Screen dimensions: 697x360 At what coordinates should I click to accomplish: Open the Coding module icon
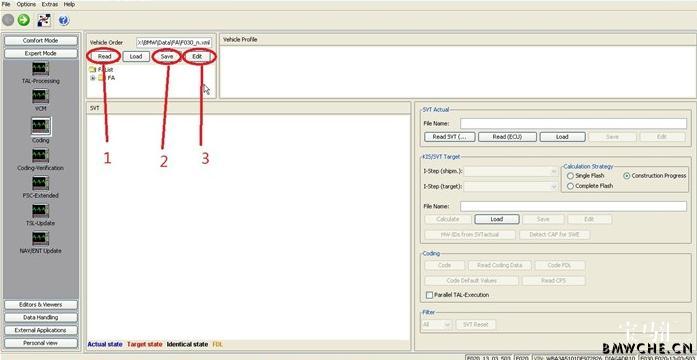tap(40, 126)
